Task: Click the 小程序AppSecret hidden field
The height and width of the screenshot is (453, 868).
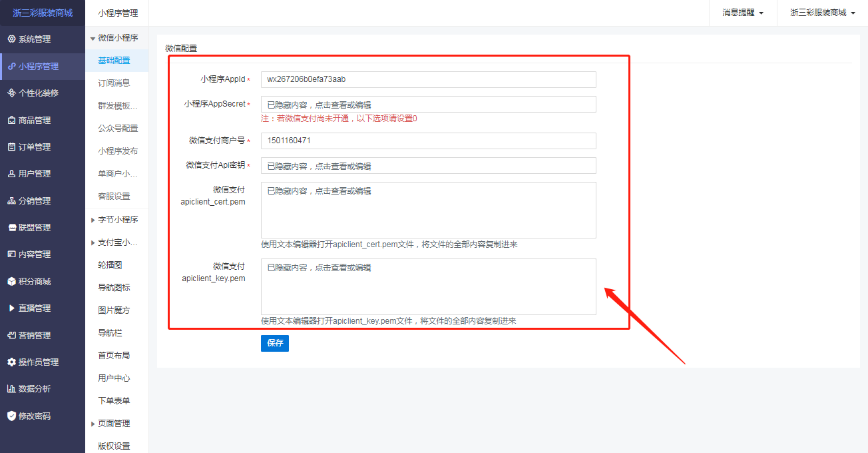Action: pyautogui.click(x=429, y=105)
